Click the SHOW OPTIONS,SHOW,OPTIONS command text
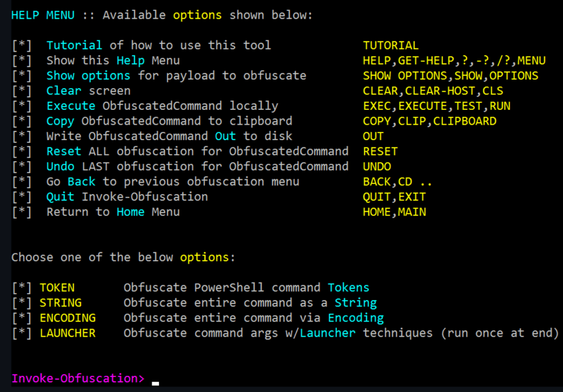563x392 pixels. [450, 76]
